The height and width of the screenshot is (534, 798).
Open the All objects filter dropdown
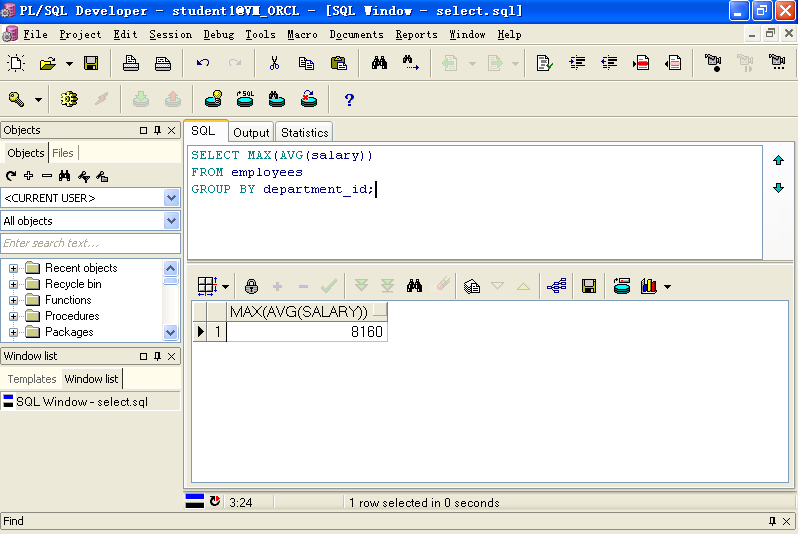[x=171, y=221]
